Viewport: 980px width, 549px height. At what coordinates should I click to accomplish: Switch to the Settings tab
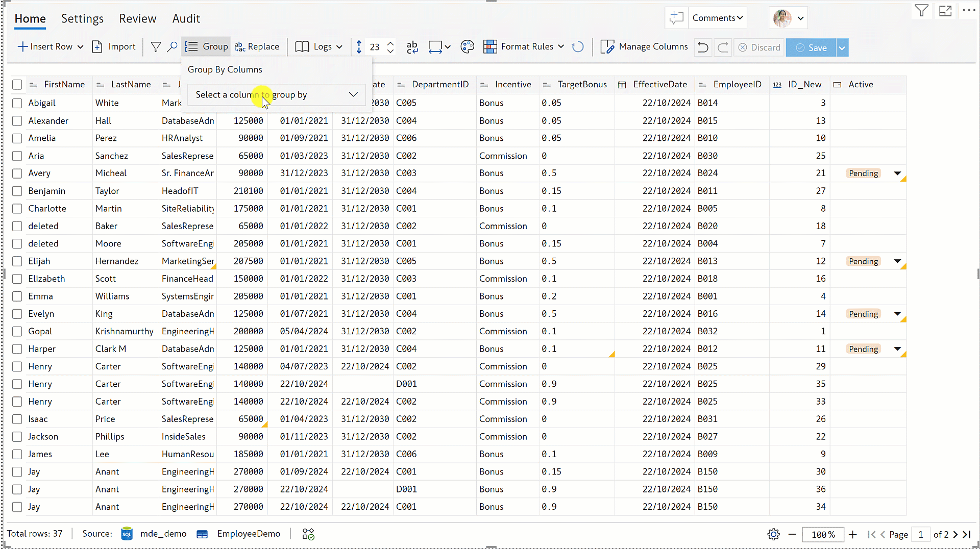[x=82, y=19]
